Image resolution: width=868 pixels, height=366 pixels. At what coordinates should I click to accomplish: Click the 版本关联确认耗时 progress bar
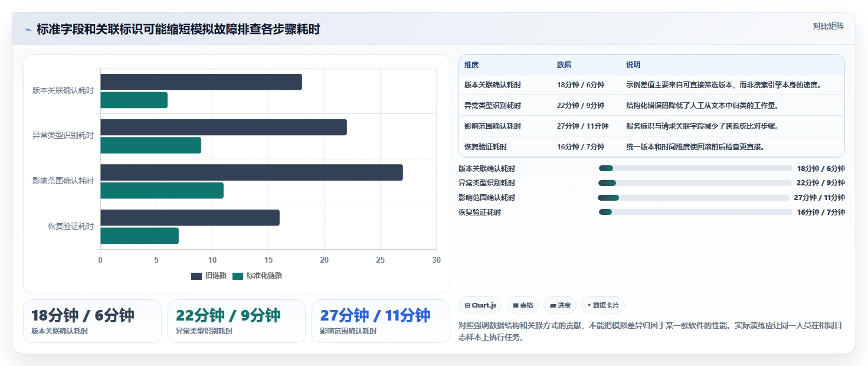click(x=696, y=168)
